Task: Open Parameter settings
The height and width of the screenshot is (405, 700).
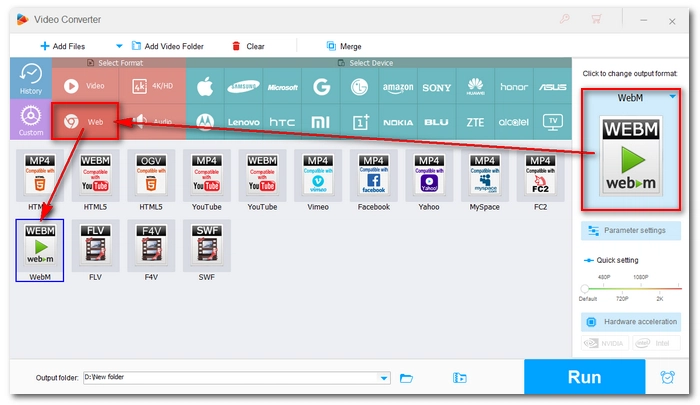Action: 631,230
